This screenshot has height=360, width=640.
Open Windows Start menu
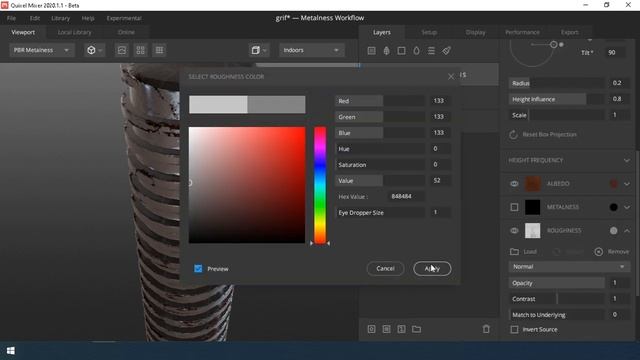tap(11, 351)
